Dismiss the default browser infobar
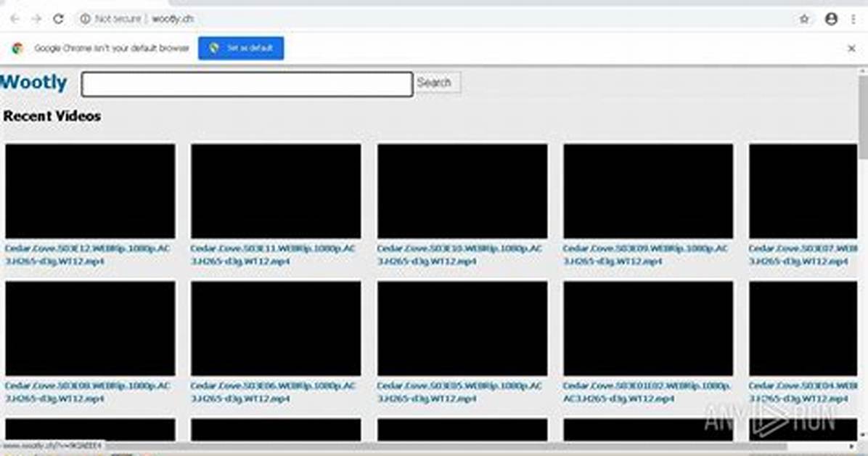868x456 pixels. pyautogui.click(x=851, y=49)
